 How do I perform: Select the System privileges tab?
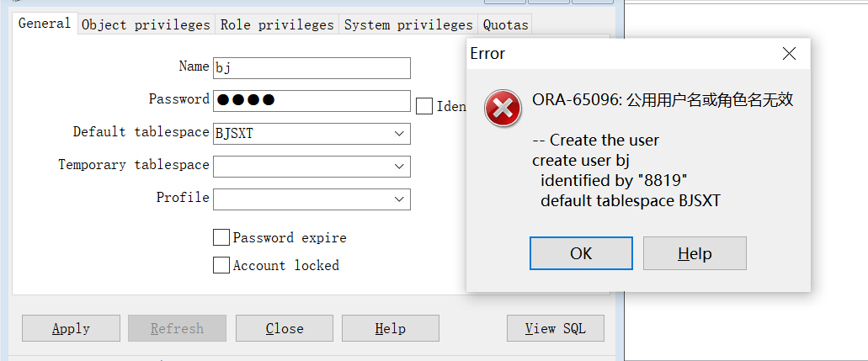click(x=408, y=25)
